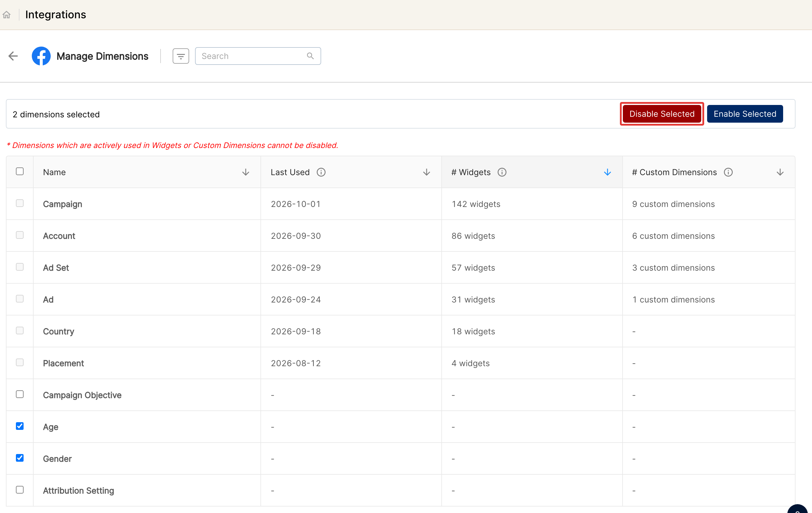Focus the Search input field

pyautogui.click(x=258, y=56)
